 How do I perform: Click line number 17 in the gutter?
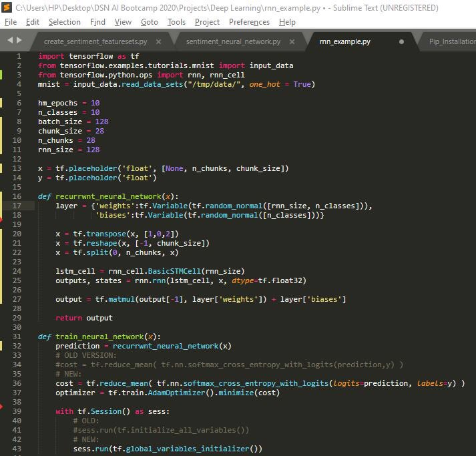click(x=17, y=206)
